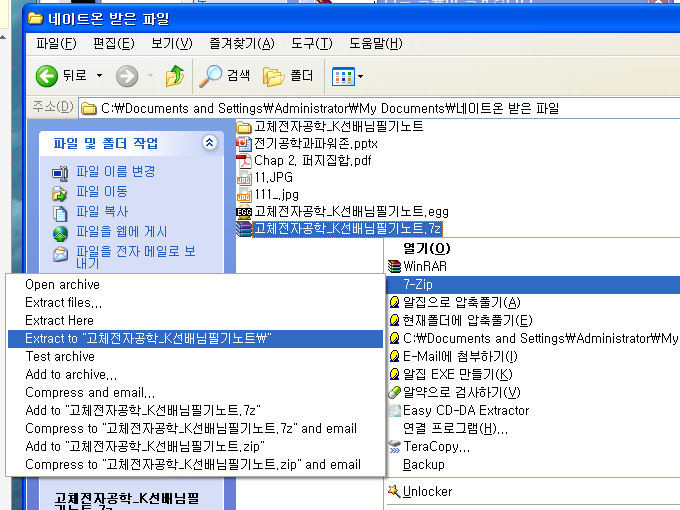The height and width of the screenshot is (510, 680).
Task: Select the 111_.jpg file icon
Action: pos(244,195)
